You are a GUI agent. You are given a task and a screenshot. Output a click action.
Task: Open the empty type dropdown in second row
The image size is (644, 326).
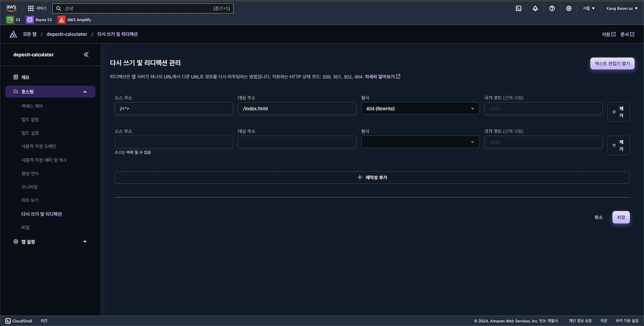coord(420,142)
